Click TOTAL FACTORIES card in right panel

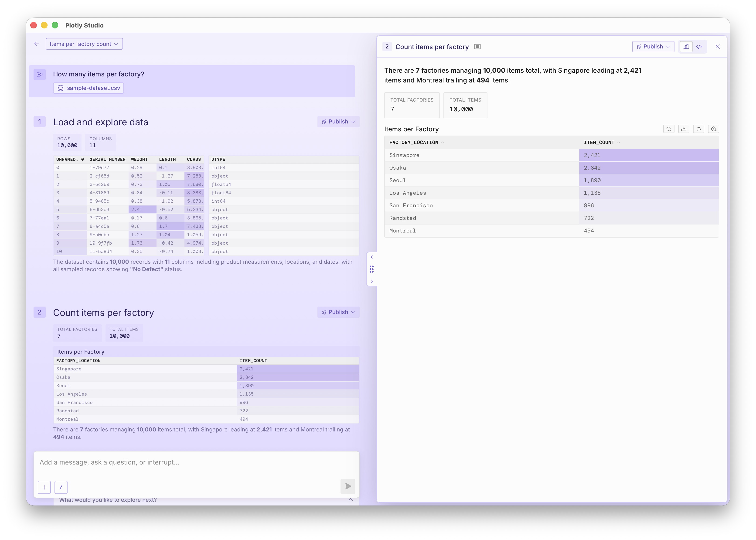point(412,105)
